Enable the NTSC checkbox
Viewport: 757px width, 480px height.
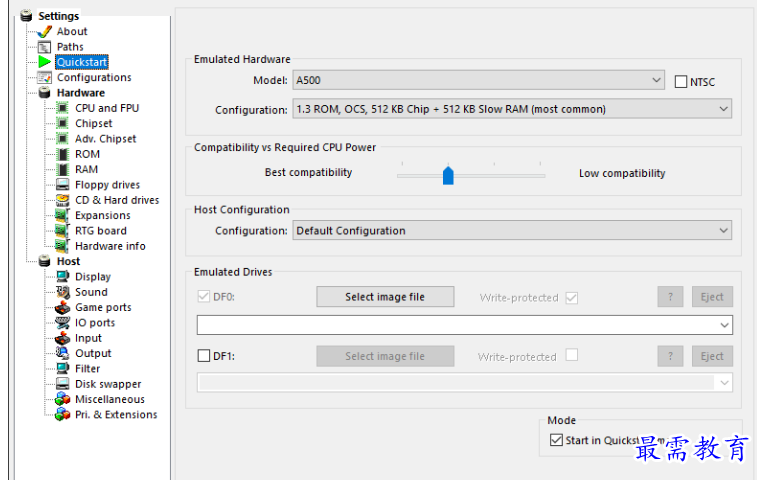(681, 82)
